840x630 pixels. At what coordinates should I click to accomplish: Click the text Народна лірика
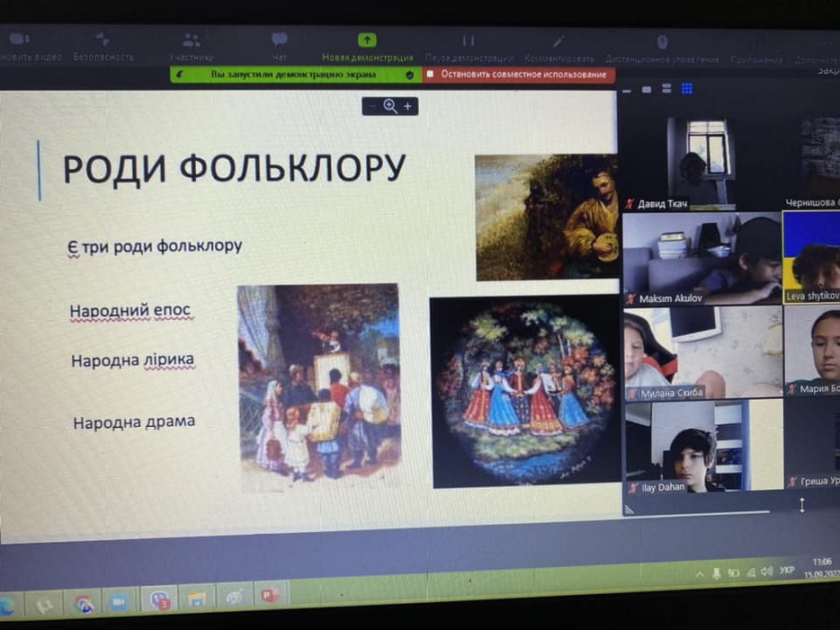pyautogui.click(x=133, y=360)
